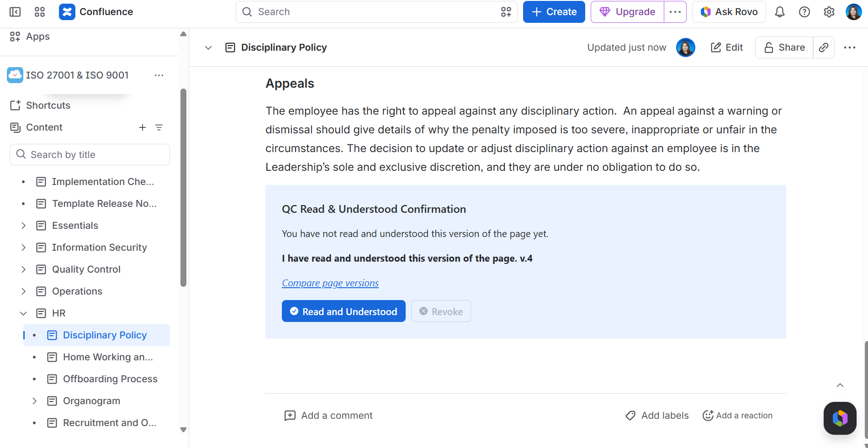Click the Edit page button
This screenshot has height=448, width=868.
point(726,47)
